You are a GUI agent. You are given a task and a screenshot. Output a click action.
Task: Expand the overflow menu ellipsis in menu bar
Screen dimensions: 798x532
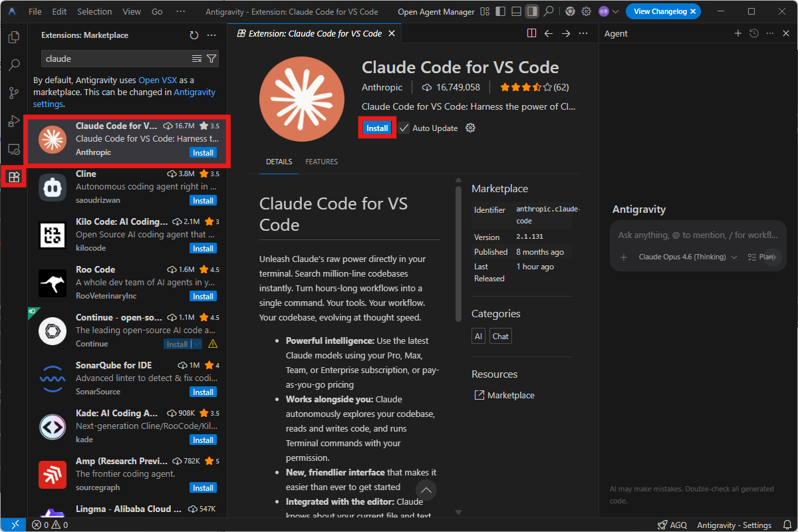(x=181, y=11)
